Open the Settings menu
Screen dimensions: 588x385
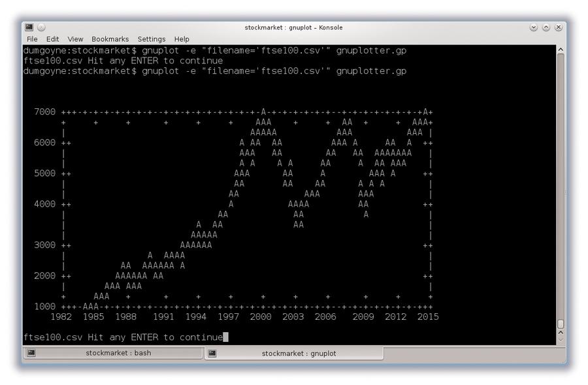152,39
